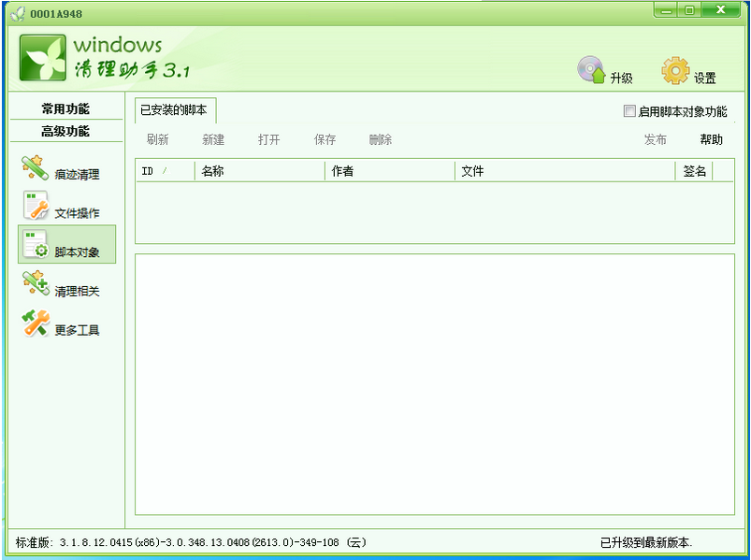
Task: Click the 打开 open button
Action: coord(268,139)
